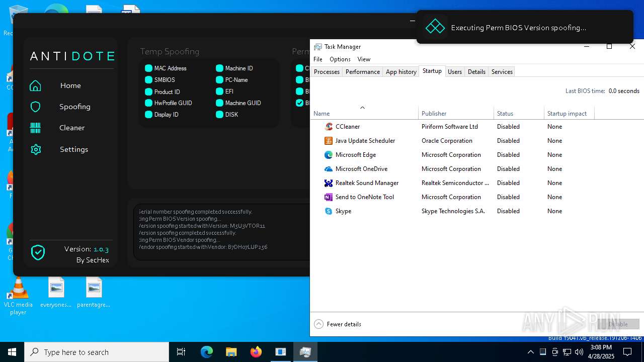Viewport: 644px width, 362px height.
Task: Select the Microsoft OneDrive cloud icon
Action: 329,169
